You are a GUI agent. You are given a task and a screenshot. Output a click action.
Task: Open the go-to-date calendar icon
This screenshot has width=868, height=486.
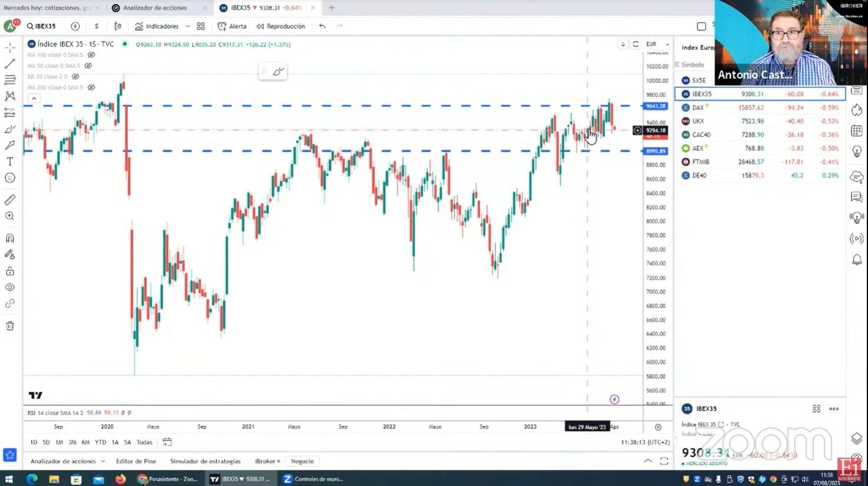click(x=167, y=442)
